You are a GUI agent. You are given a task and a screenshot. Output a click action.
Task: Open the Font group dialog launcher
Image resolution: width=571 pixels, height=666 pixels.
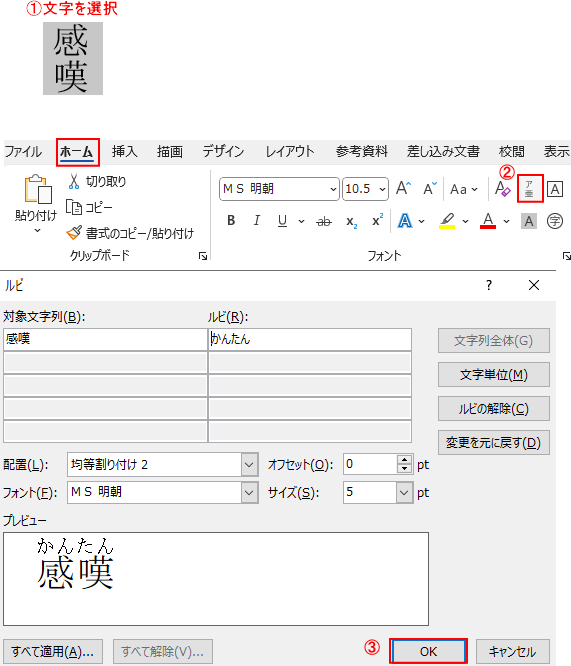click(x=566, y=256)
